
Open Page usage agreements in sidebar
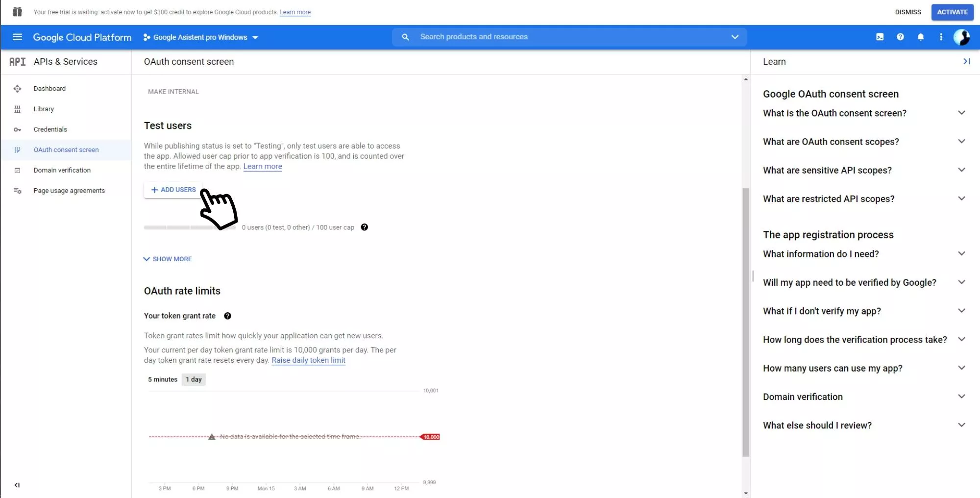[69, 191]
